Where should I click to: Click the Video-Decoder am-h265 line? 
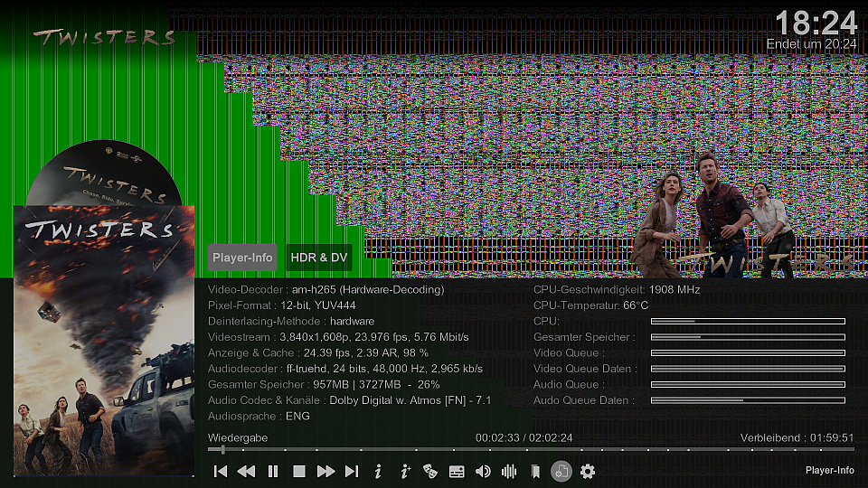(326, 289)
